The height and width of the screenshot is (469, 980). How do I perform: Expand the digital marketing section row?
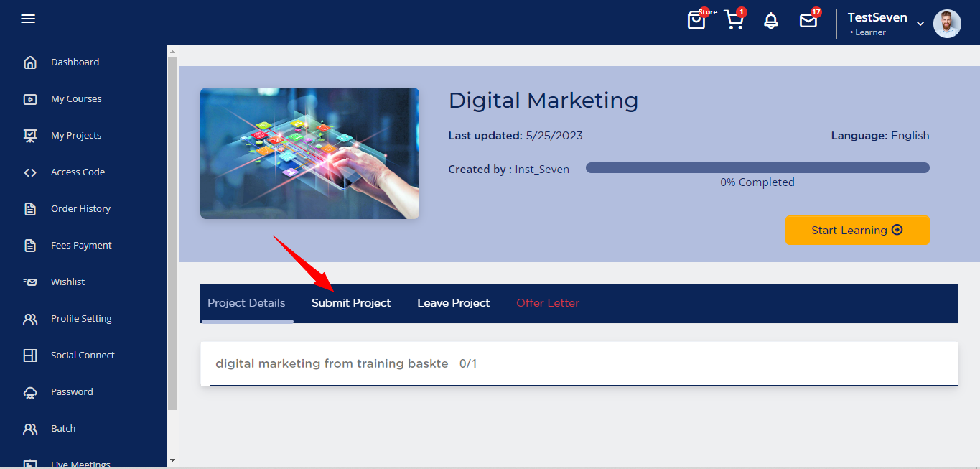click(x=579, y=364)
